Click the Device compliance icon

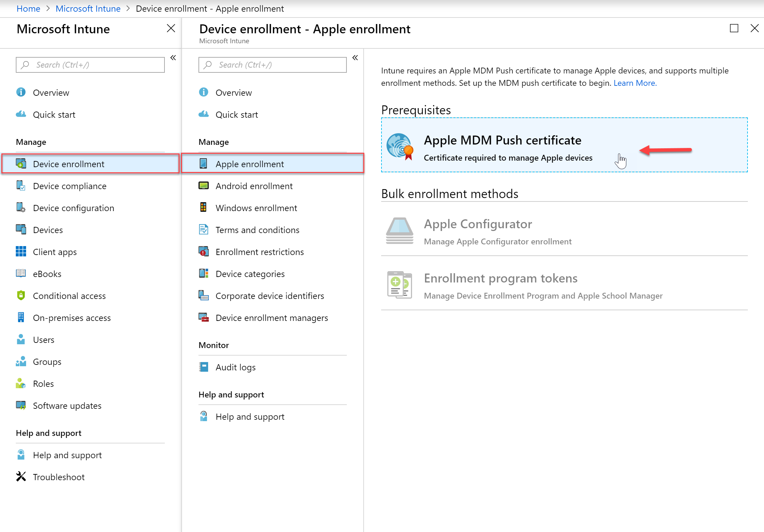coord(21,186)
